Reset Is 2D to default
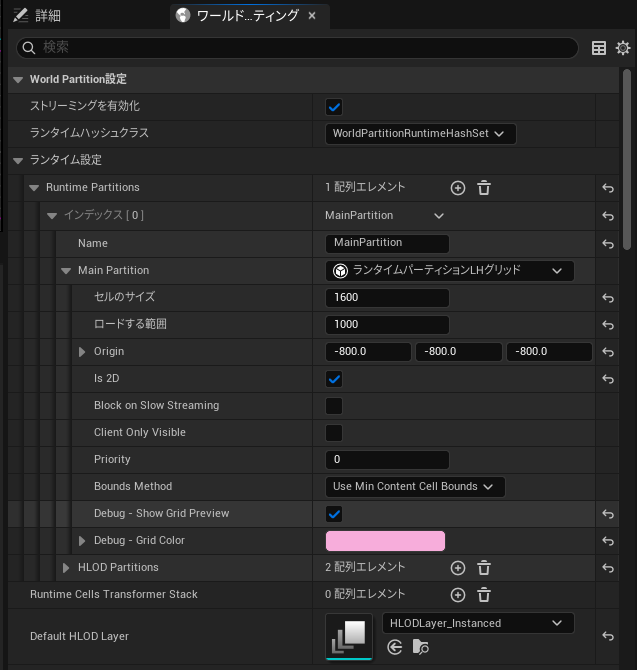Screen dimensions: 637x670 [x=608, y=379]
